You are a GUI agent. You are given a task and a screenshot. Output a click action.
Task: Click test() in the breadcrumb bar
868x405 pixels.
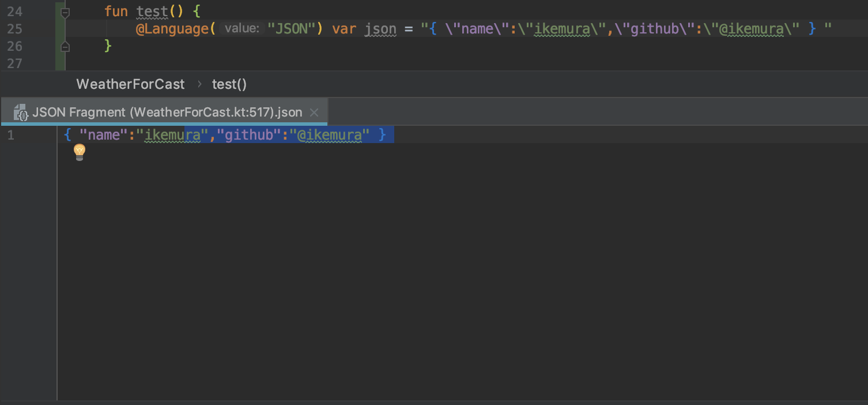click(x=229, y=84)
